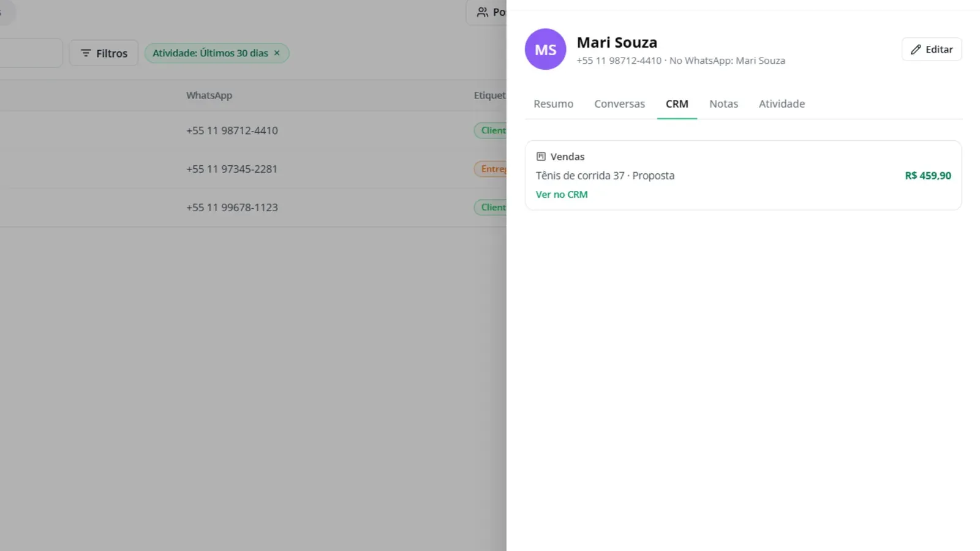Viewport: 980px width, 551px height.
Task: Select the row with +55 11 99678-1123
Action: pos(253,208)
